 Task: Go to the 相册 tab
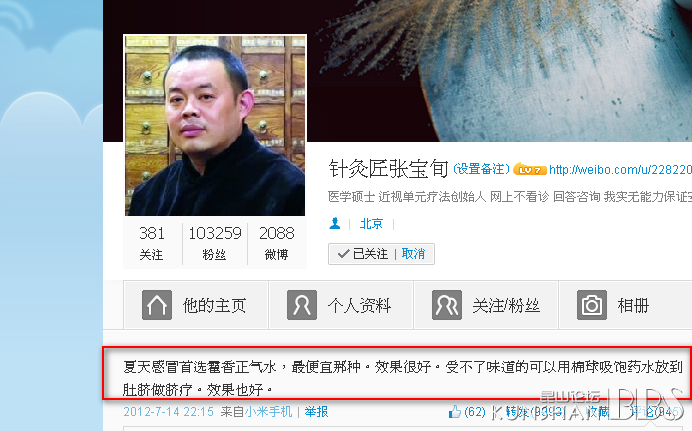pos(625,305)
